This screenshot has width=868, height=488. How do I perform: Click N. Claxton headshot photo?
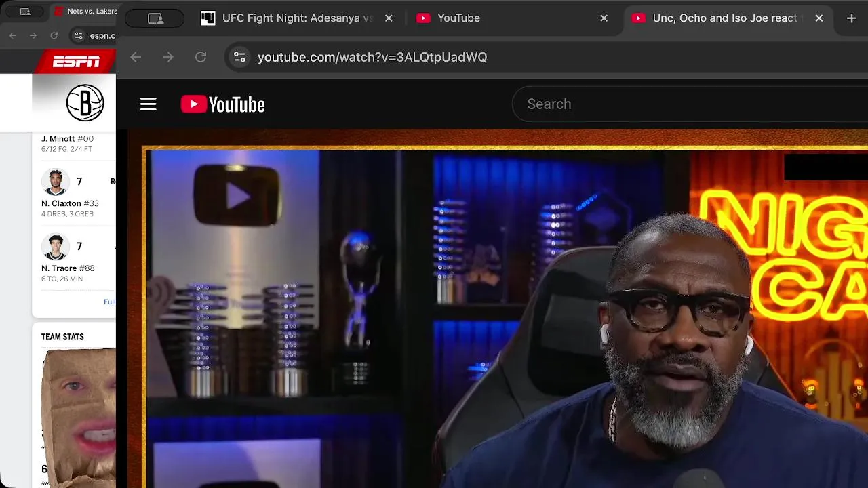(56, 182)
